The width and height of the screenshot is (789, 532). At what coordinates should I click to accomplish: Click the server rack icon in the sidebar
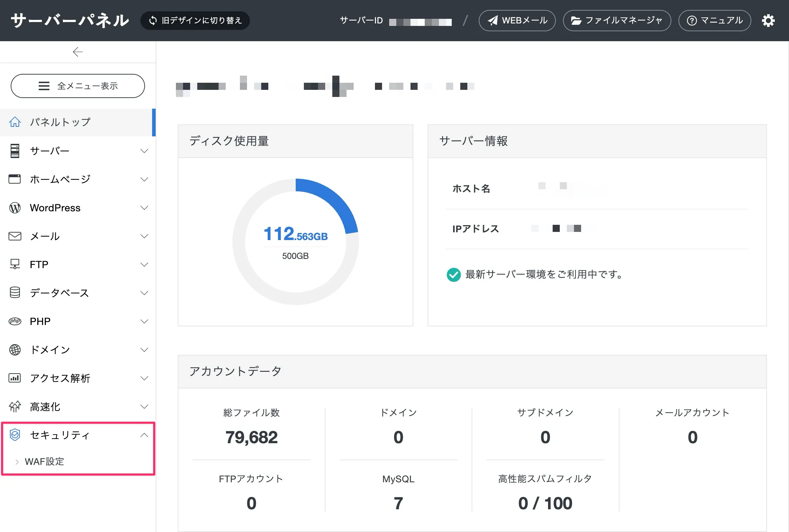[15, 151]
